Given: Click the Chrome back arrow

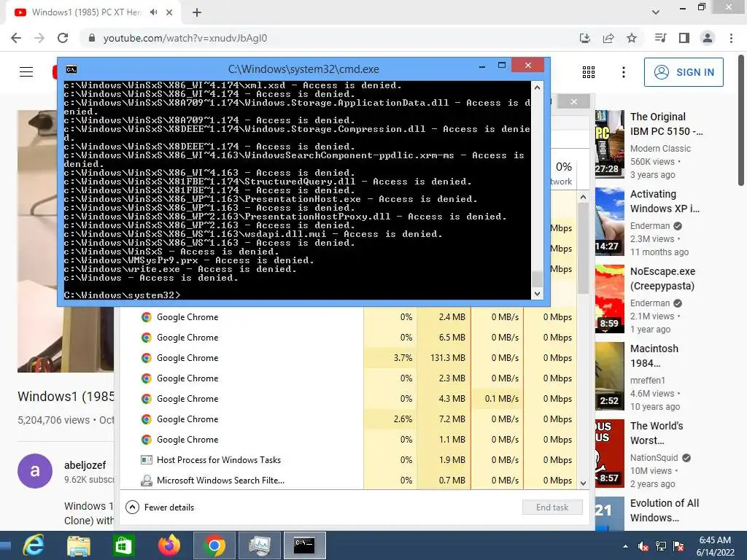Looking at the screenshot, I should 16,38.
